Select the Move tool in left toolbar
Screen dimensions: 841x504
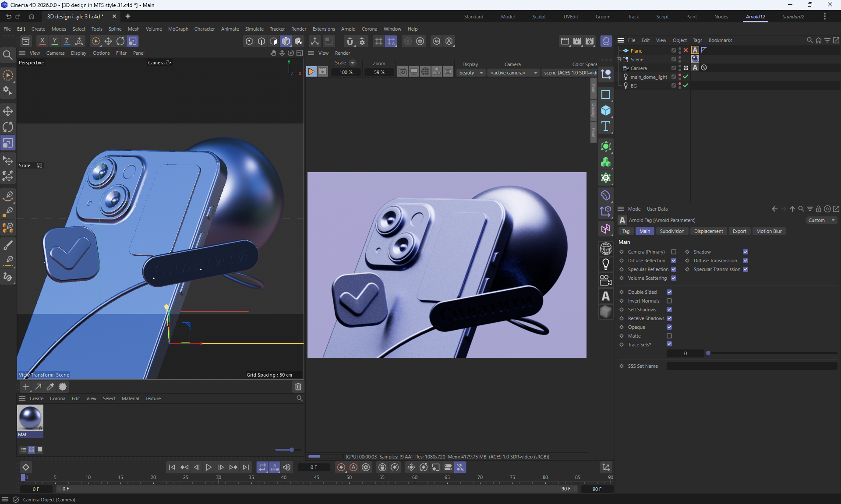8,111
